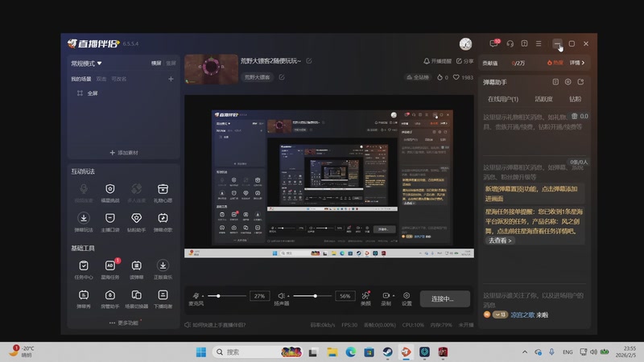Click the Windows taskbar 搜索 search box
The height and width of the screenshot is (362, 644).
[258, 352]
